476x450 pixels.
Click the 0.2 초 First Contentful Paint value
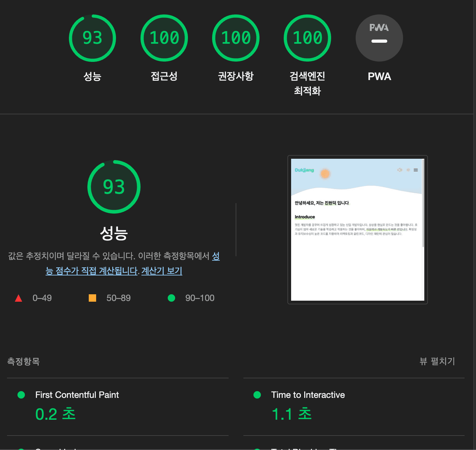pos(55,414)
